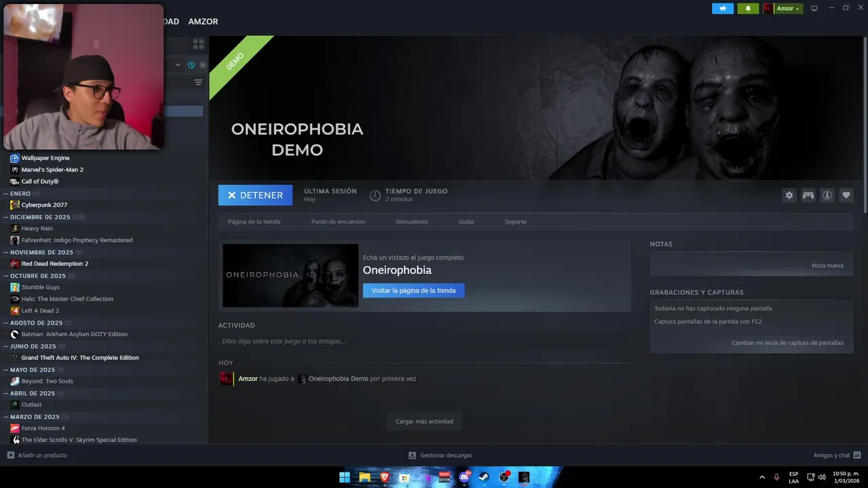This screenshot has width=868, height=488.
Task: Open Brave browser from taskbar
Action: tap(384, 477)
